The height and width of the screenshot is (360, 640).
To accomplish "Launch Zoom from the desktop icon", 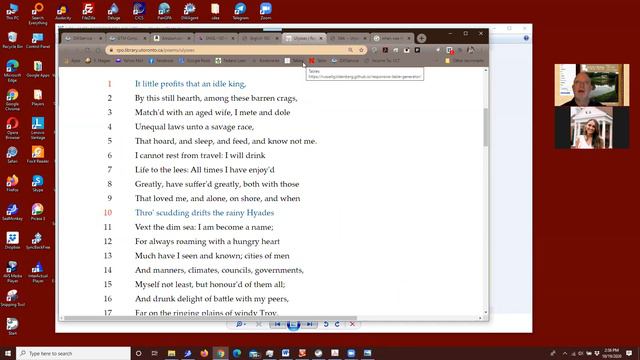I will 266,11.
